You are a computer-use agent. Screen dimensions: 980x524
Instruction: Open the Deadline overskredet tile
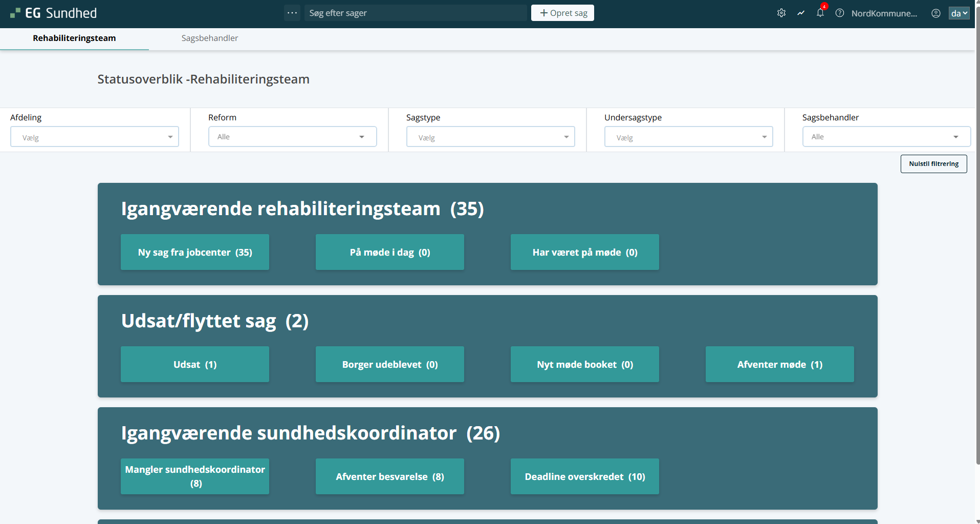coord(584,476)
